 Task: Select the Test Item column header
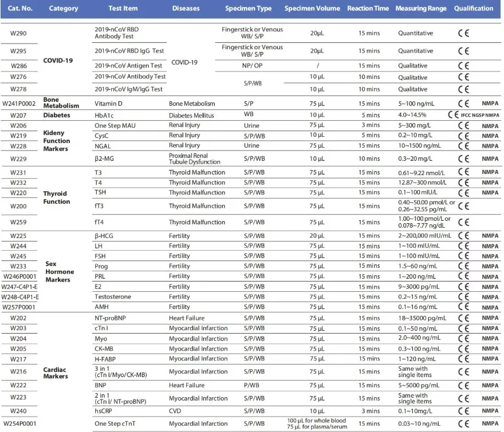(123, 9)
